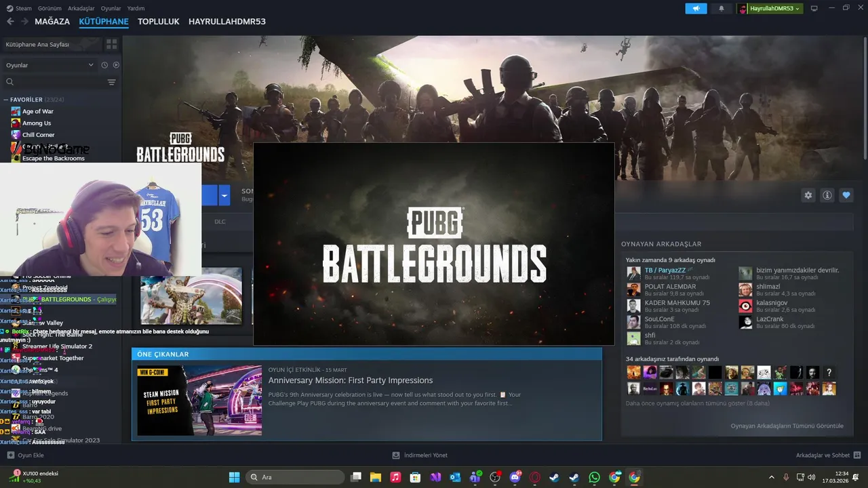868x488 pixels.
Task: Click the Steam Mission event thumbnail
Action: click(199, 401)
